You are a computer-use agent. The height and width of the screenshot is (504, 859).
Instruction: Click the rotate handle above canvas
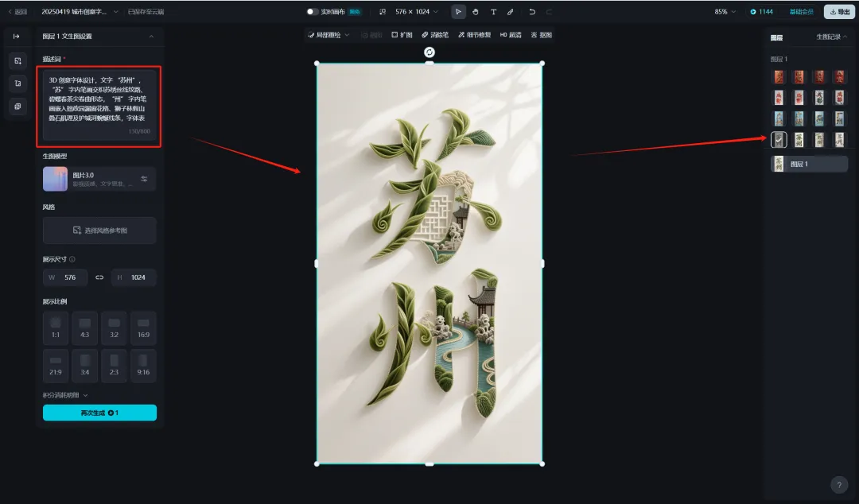click(x=429, y=52)
